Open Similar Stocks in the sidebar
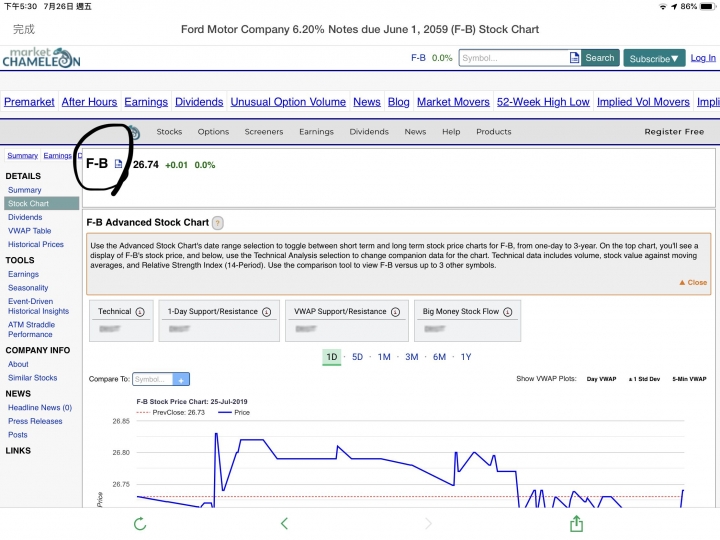720x540 pixels. pyautogui.click(x=33, y=378)
